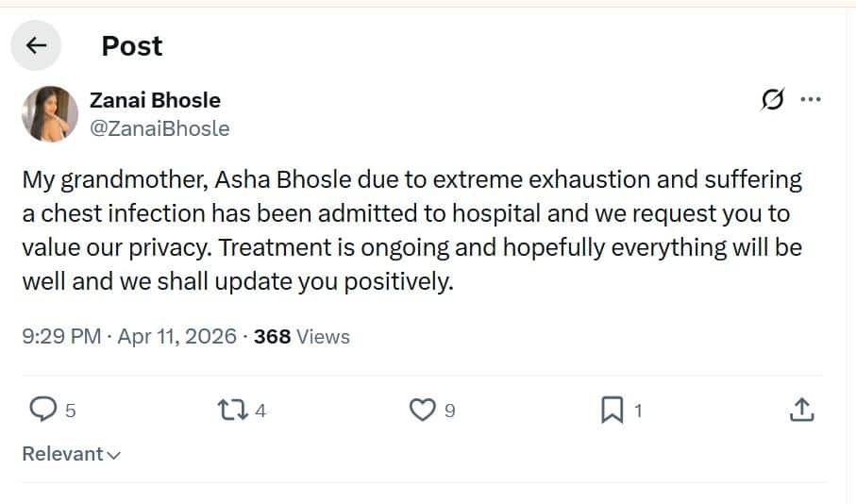
Task: Repost this post using the arrows icon
Action: coord(231,410)
